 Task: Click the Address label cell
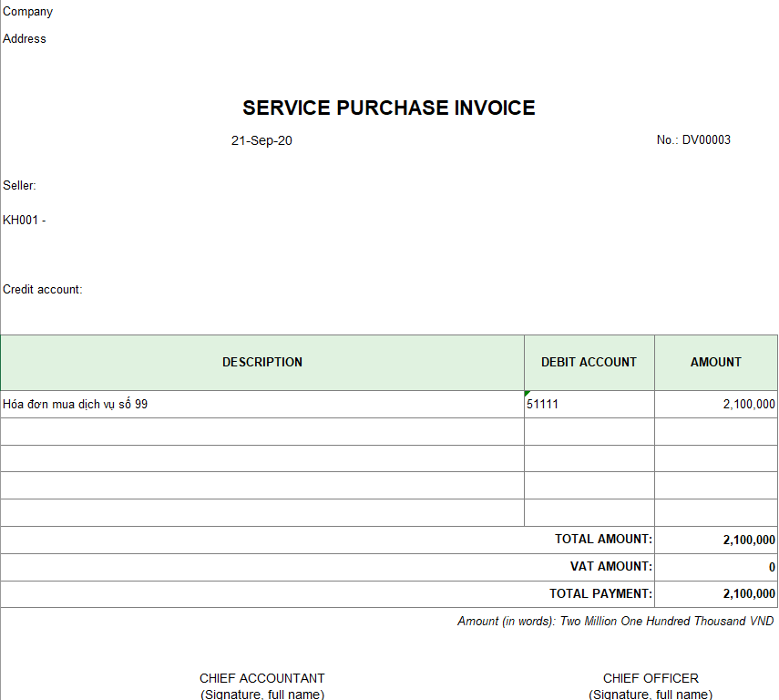coord(25,39)
